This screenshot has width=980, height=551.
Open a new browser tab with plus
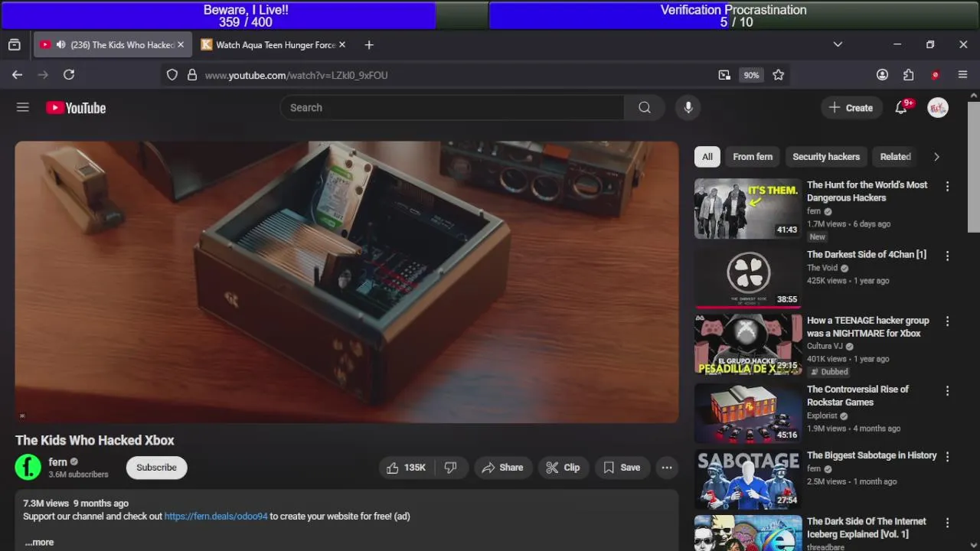click(x=369, y=45)
